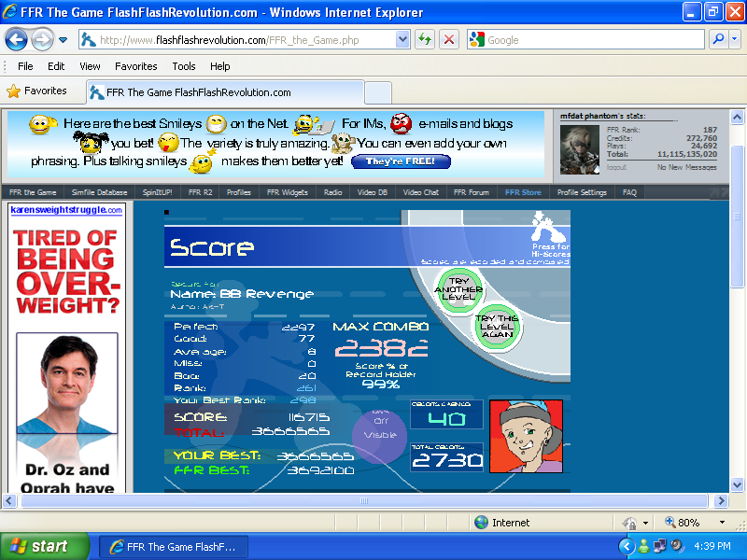Expand the address bar URL dropdown

(402, 39)
